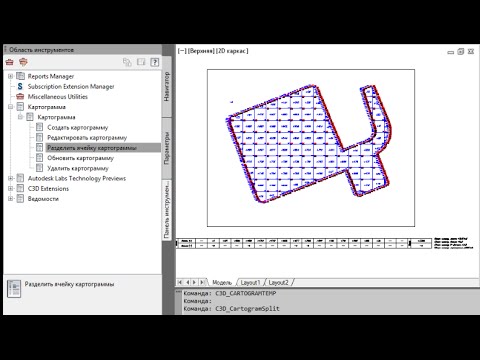Minimize the drawing viewport window

[x=451, y=52]
